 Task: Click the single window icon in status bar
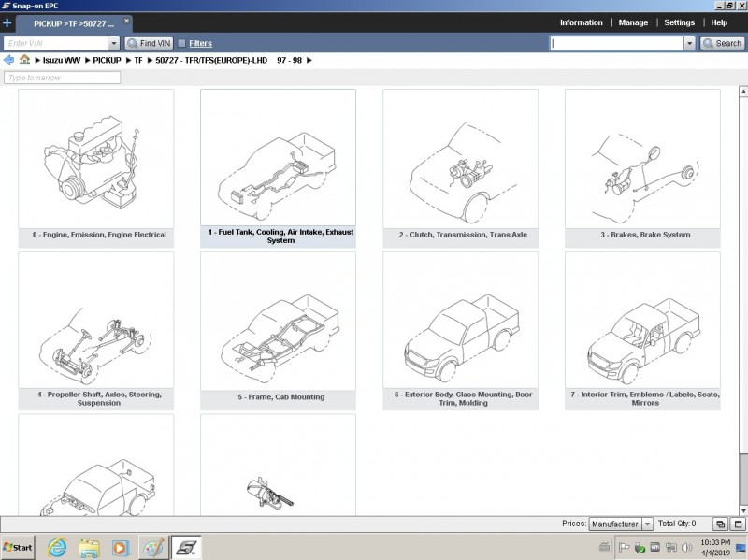737,524
